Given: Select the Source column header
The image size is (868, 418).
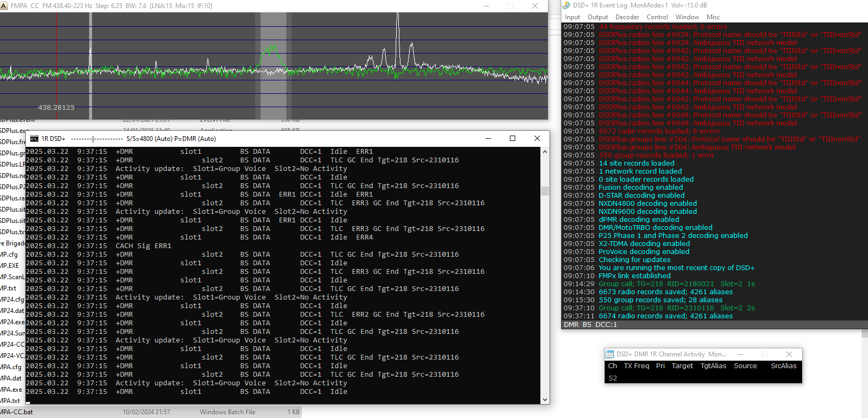Looking at the screenshot, I should [x=746, y=366].
